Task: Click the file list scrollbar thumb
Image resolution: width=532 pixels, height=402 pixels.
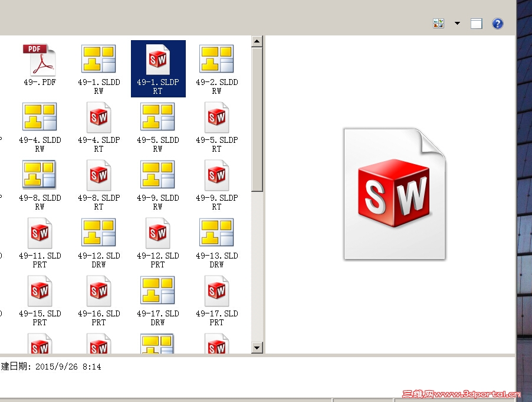Action: coord(257,119)
